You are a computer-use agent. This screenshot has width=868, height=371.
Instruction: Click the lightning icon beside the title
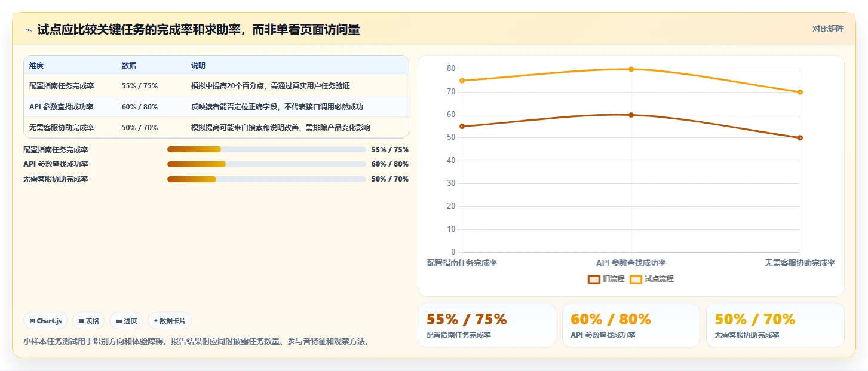click(x=28, y=30)
